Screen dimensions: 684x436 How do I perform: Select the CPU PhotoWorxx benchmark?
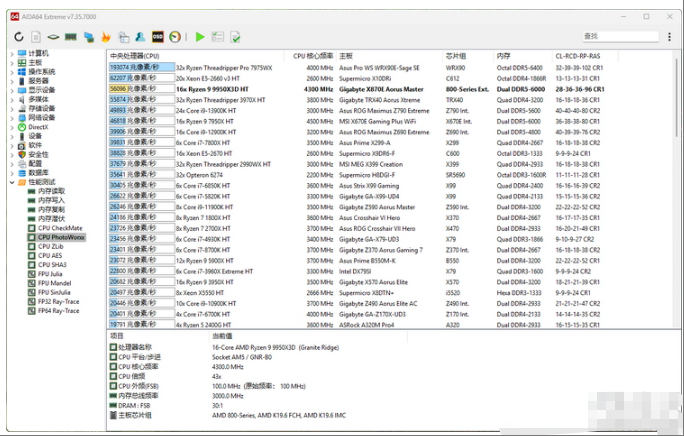click(56, 237)
